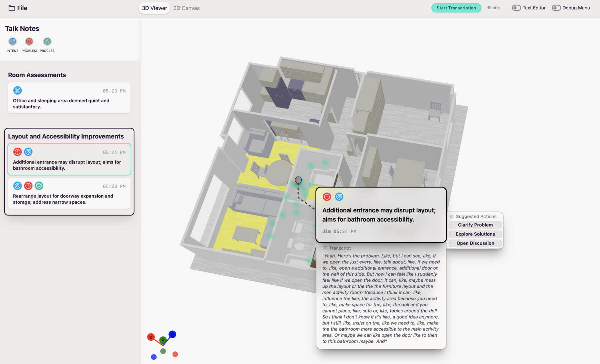
Task: Click the red X axis handle on gizmo
Action: click(151, 337)
